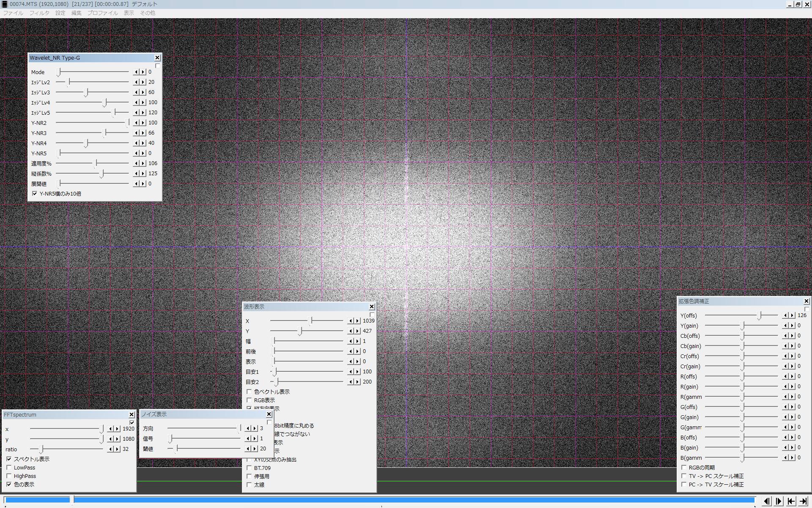Decrease 閾値 with left arrow in ノイズ表示
Image resolution: width=812 pixels, height=508 pixels.
[248, 449]
